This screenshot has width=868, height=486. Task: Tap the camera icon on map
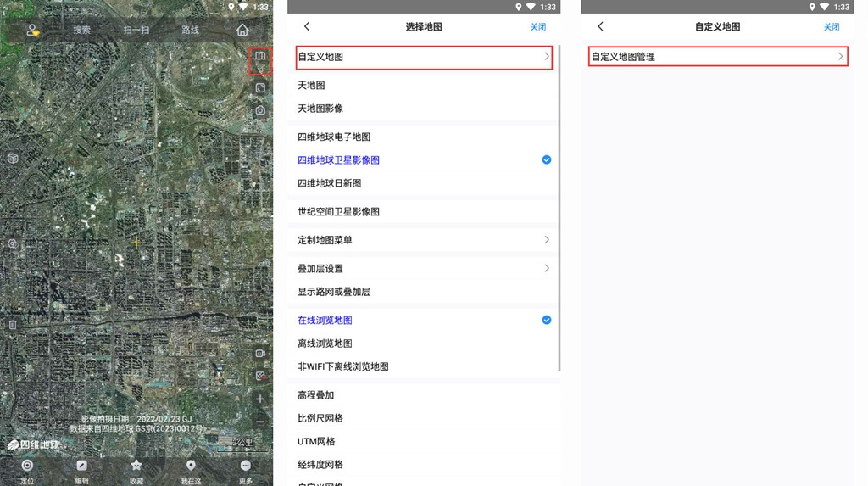260,110
